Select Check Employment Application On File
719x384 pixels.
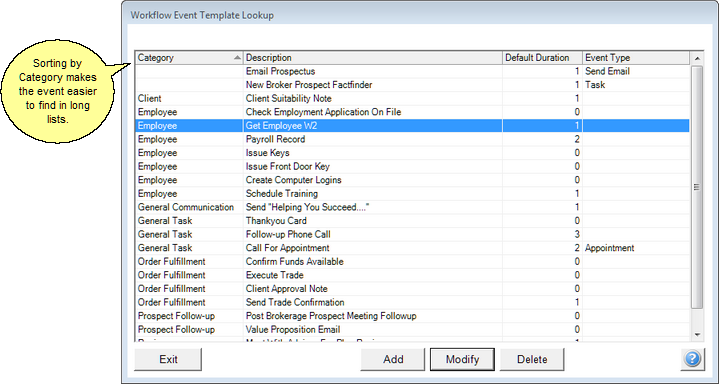point(412,112)
